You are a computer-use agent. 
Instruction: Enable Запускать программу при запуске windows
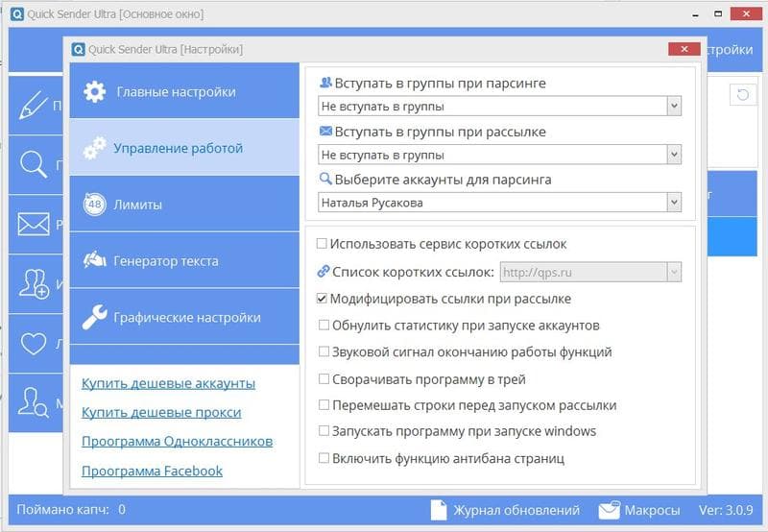tap(324, 430)
